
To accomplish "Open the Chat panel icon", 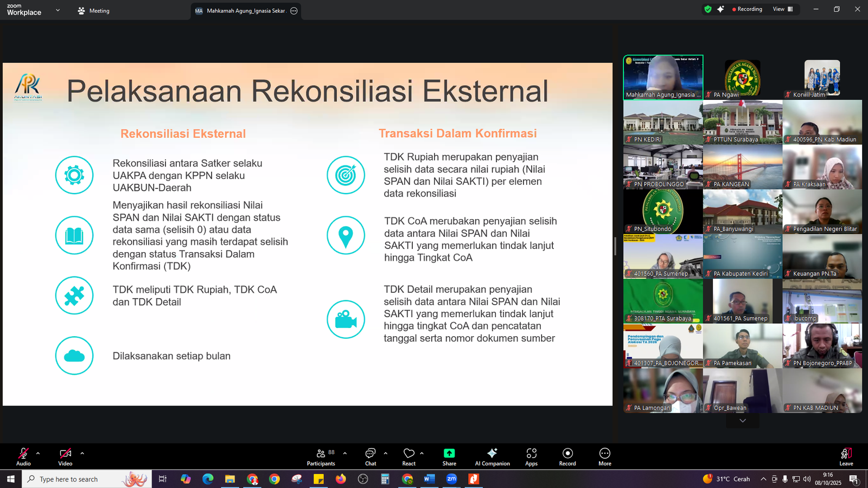I will (371, 454).
